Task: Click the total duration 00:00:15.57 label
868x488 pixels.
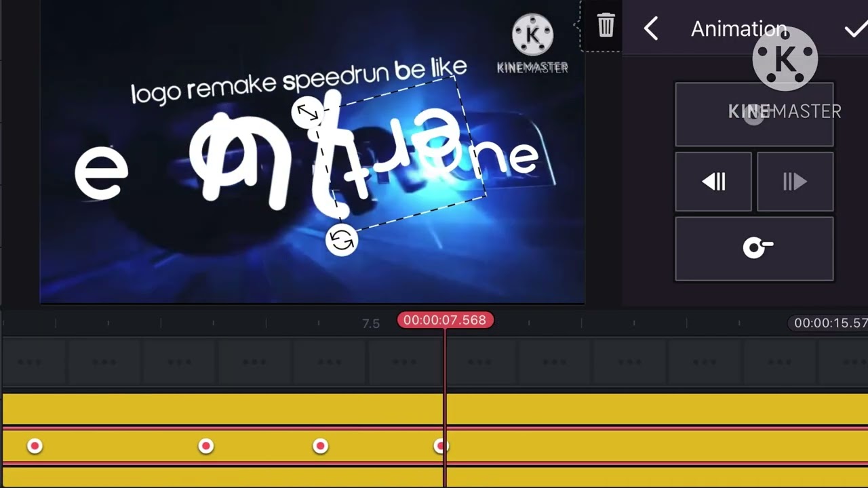Action: (830, 323)
